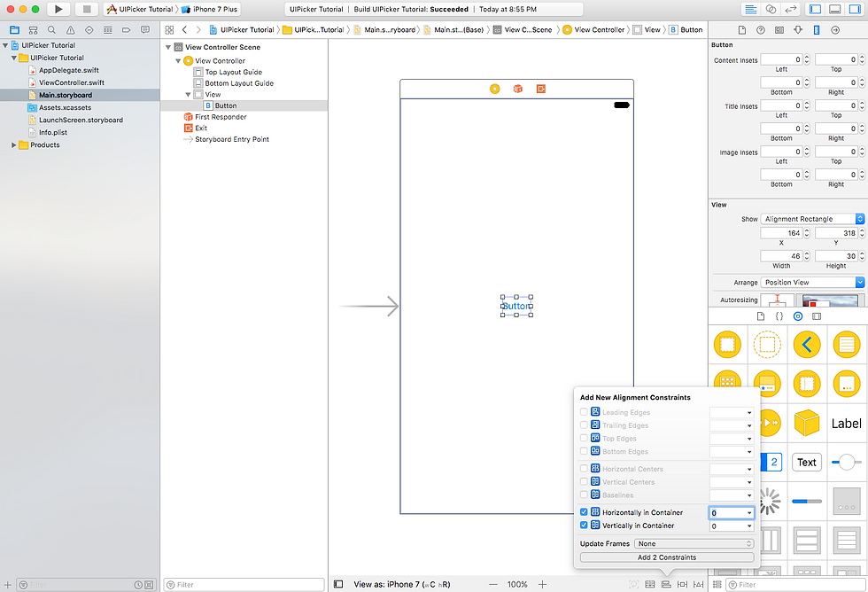Run the project with the play button
Viewport: 868px width, 592px height.
click(x=58, y=9)
